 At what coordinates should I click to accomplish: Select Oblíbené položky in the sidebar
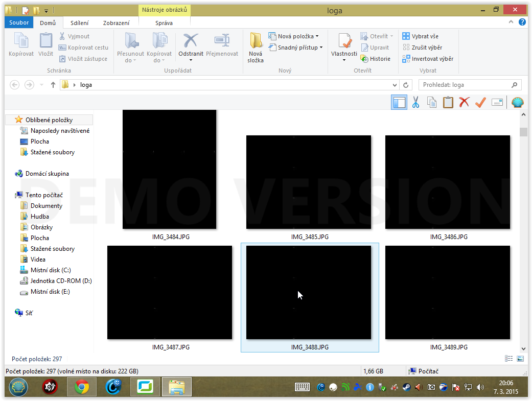[49, 120]
